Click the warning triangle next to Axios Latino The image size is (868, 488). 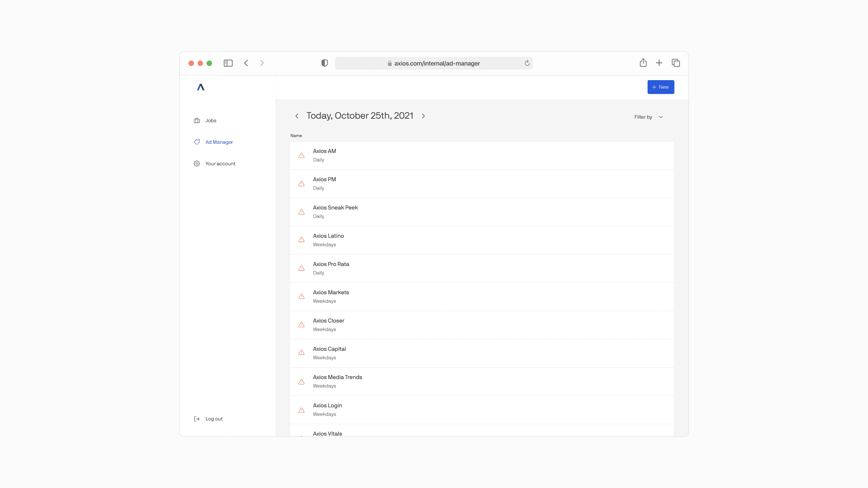(x=302, y=240)
